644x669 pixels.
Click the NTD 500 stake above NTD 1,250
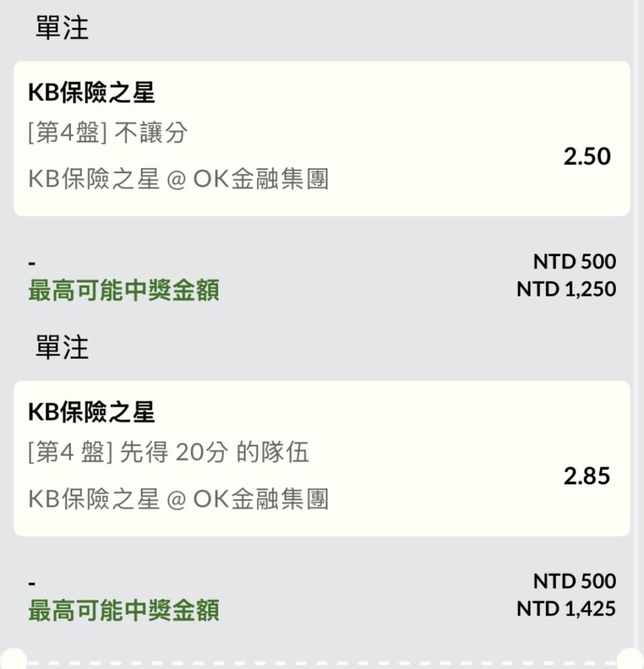574,261
